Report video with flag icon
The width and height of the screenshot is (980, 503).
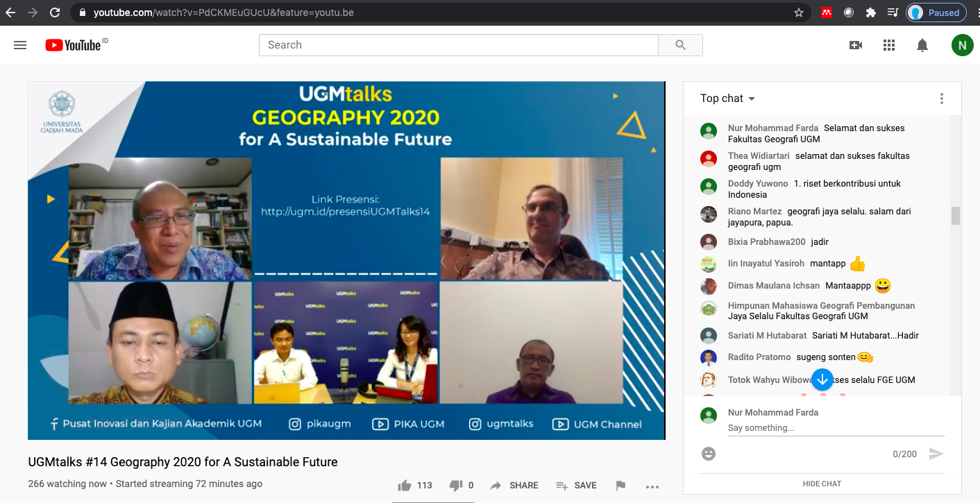point(620,486)
